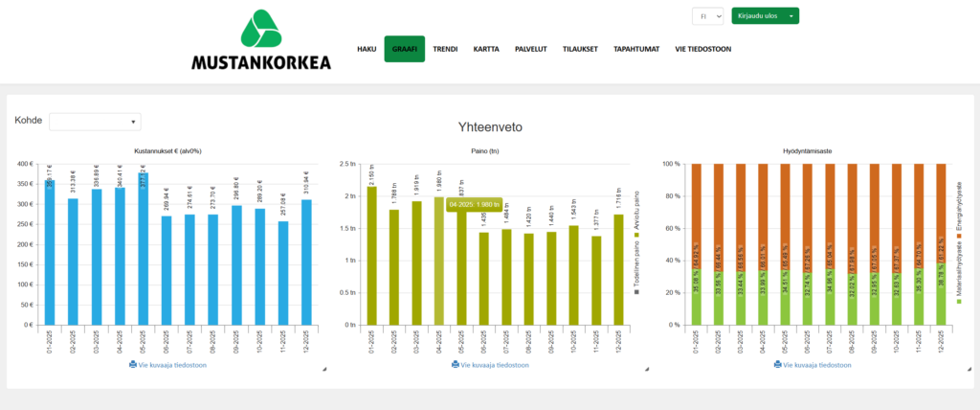Click printer icon under Kustannukset chart
Screen dimensions: 980x410
tap(133, 365)
